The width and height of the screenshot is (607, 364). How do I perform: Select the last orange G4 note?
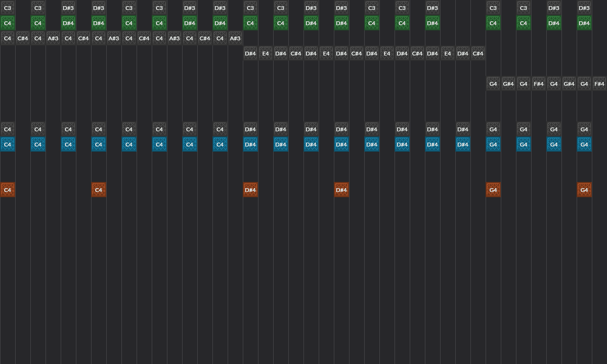pos(584,190)
